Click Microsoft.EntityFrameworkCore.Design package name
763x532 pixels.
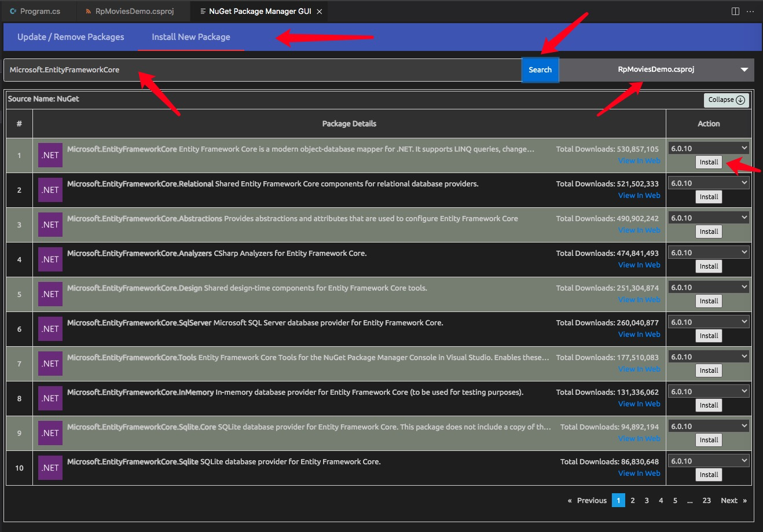[135, 288]
